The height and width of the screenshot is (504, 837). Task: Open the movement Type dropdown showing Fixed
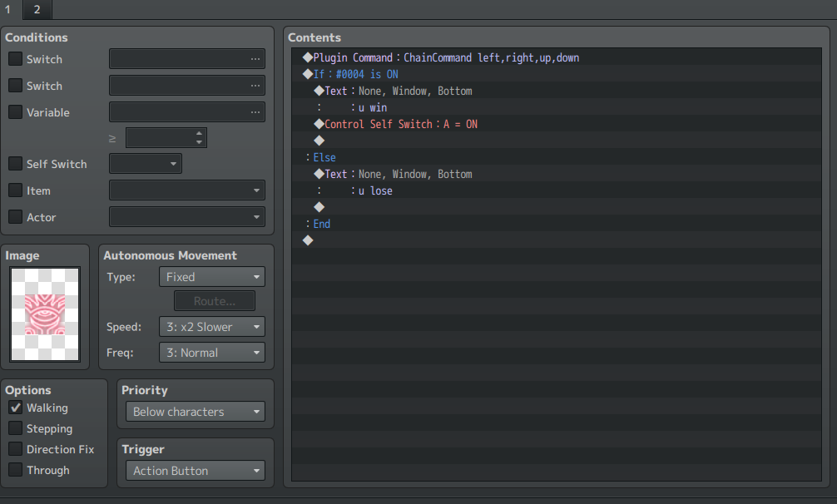[212, 277]
